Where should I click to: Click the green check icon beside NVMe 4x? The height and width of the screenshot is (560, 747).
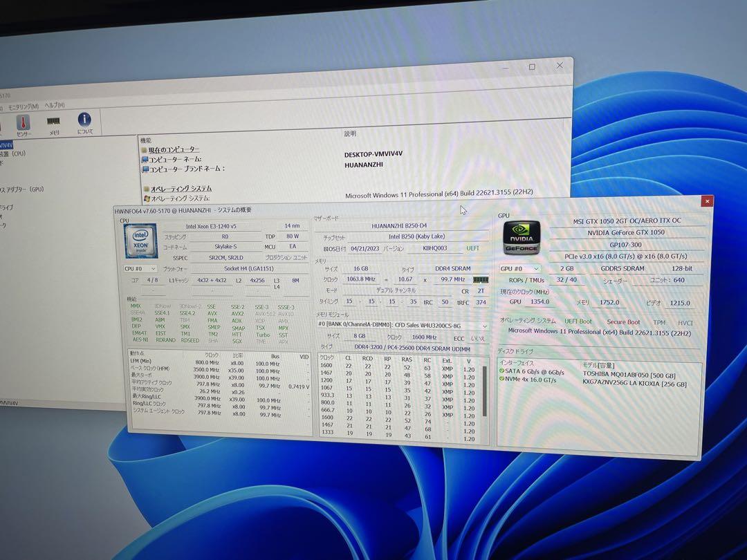pyautogui.click(x=501, y=379)
